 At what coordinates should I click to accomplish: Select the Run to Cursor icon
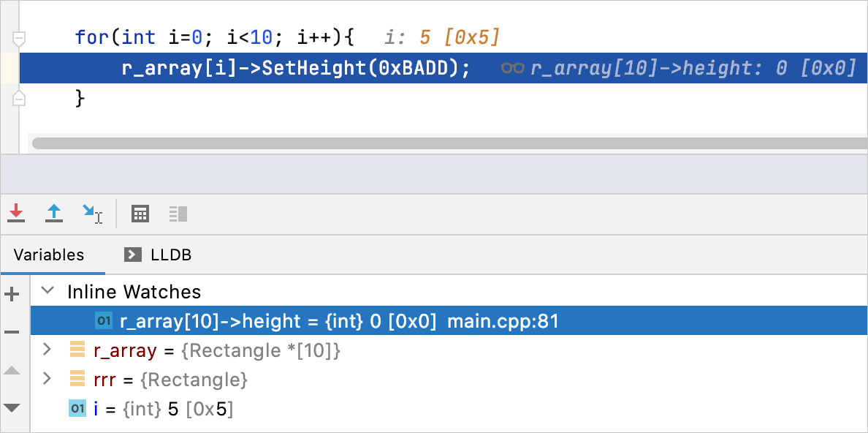(x=93, y=214)
